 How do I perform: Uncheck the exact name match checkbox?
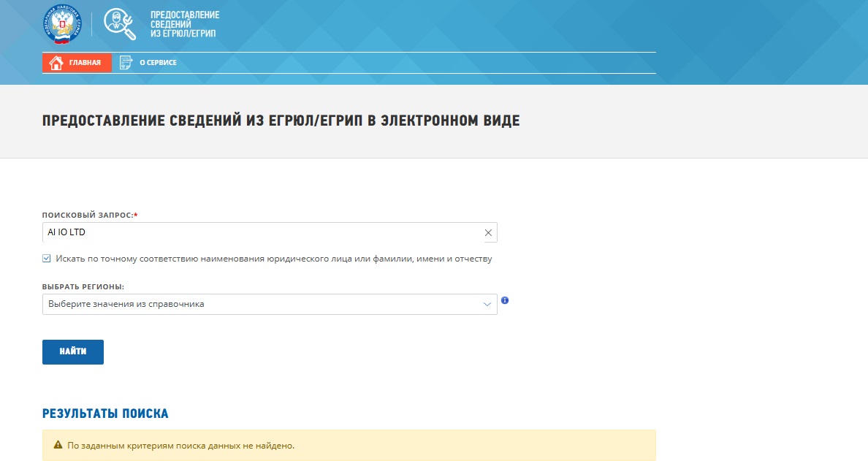point(47,258)
